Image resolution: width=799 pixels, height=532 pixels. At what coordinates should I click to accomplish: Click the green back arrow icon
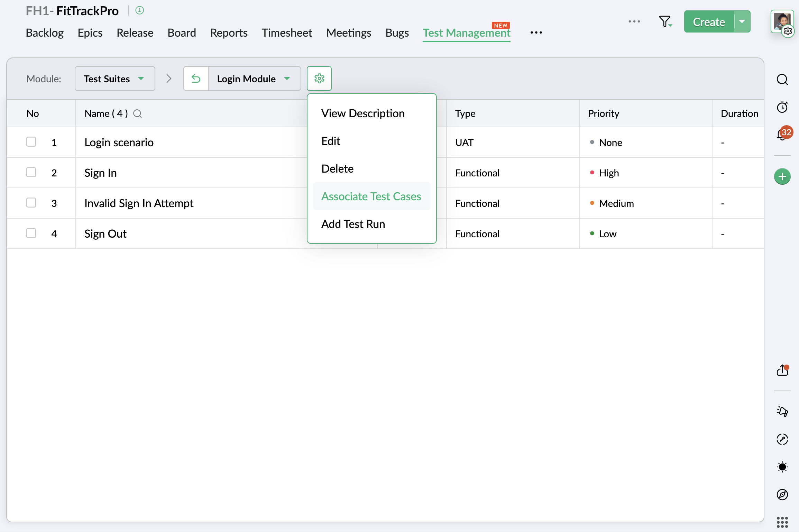tap(196, 79)
